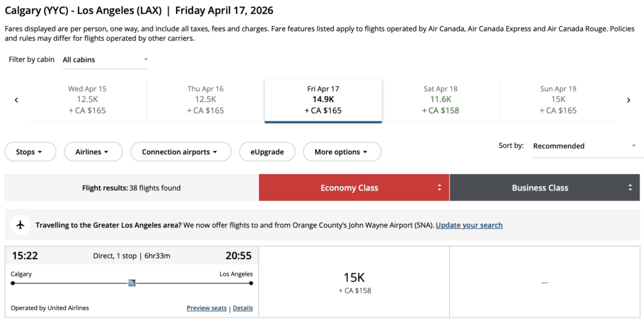
Task: Choose the Thu Apr 16 fare tab
Action: point(205,100)
